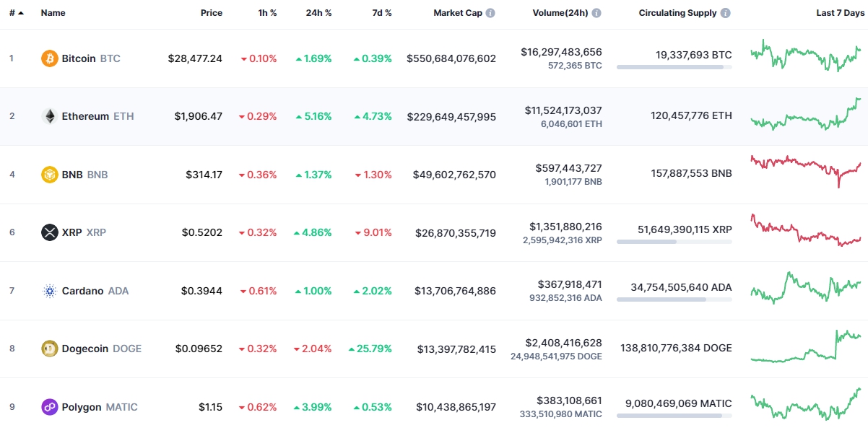Sort by the 7d % column header
Screen dimensions: 868x433
coord(383,13)
